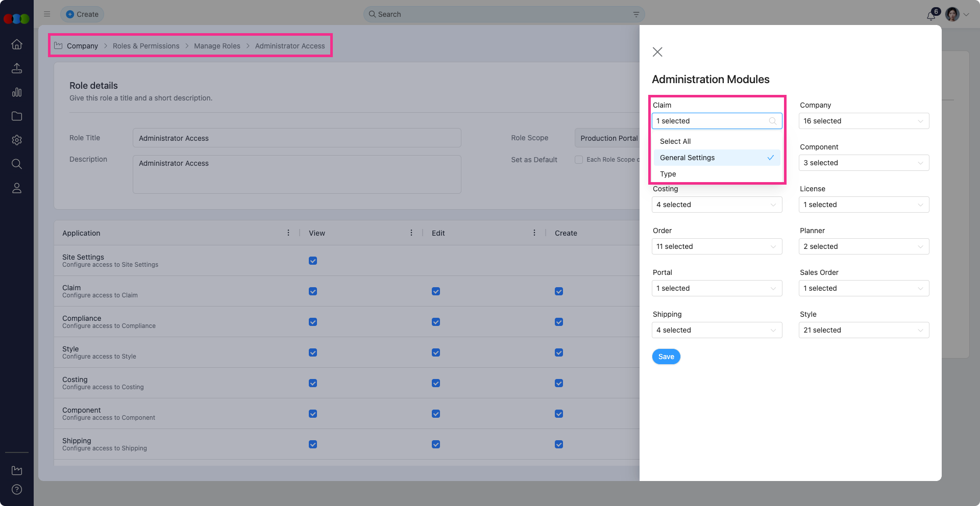This screenshot has height=506, width=980.
Task: Expand the Style modules dropdown
Action: pyautogui.click(x=864, y=330)
